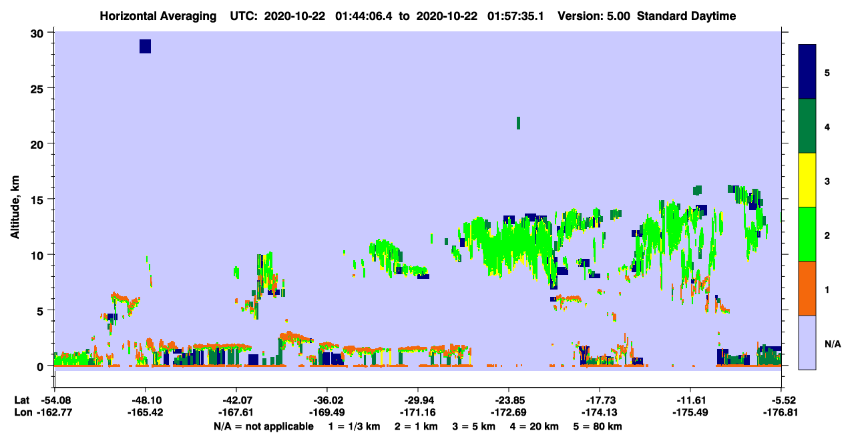Click the latitude value -48.10
The width and height of the screenshot is (868, 445).
coord(146,400)
